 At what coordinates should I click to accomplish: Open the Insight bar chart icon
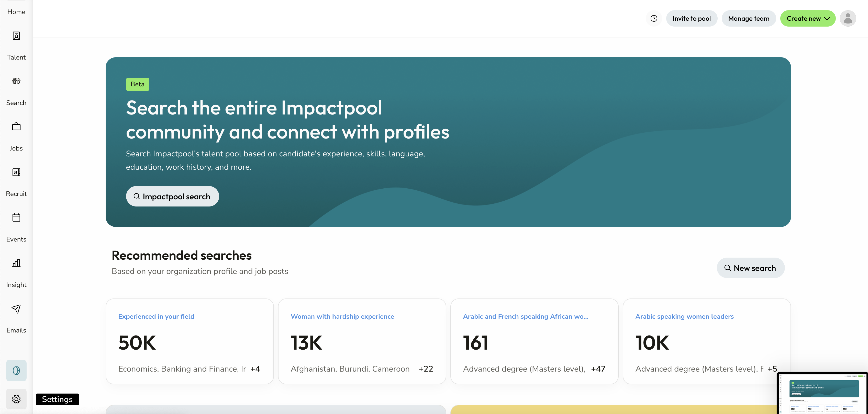[x=16, y=263]
